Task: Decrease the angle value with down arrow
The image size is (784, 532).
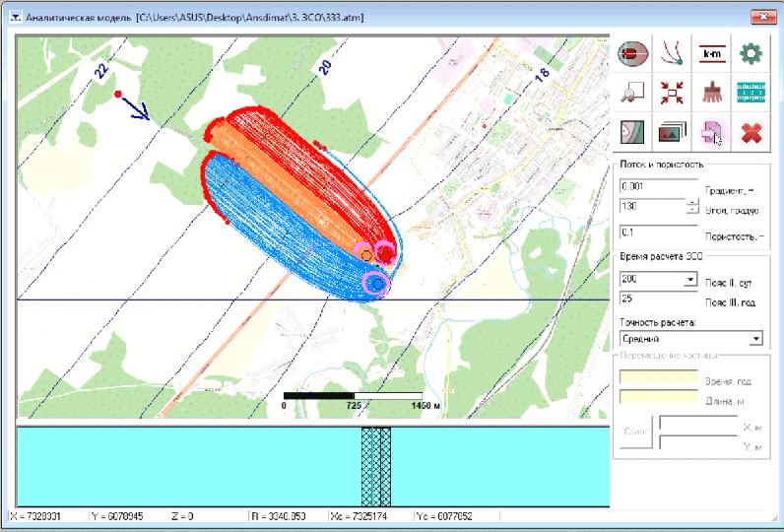Action: click(692, 211)
